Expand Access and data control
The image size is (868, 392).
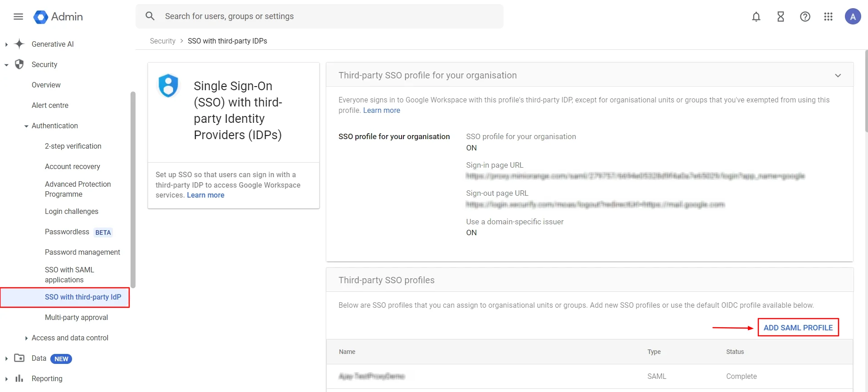[26, 338]
